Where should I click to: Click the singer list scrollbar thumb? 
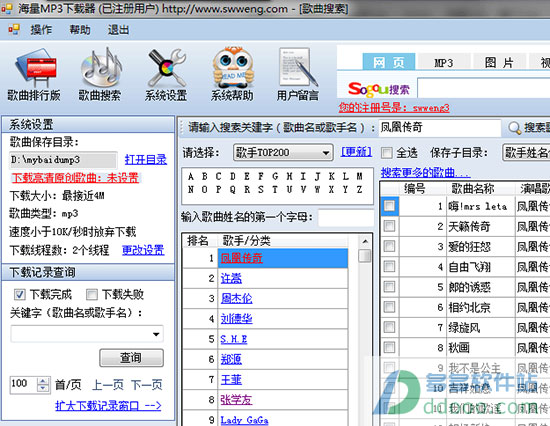pos(365,255)
